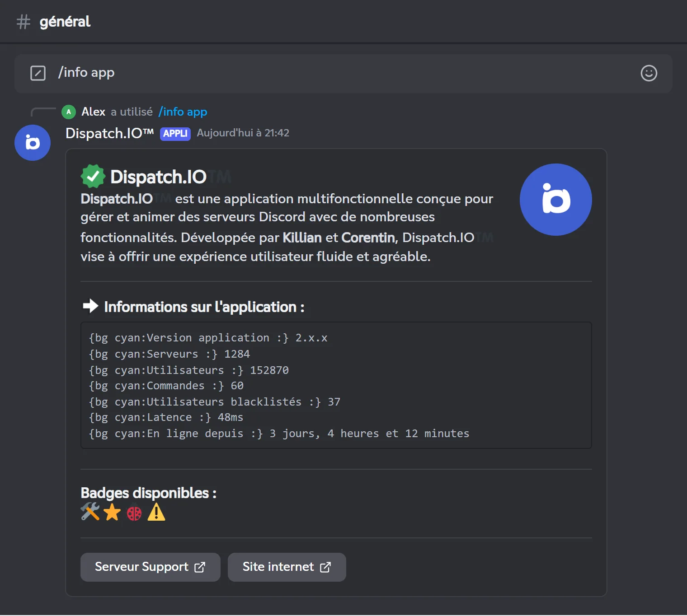This screenshot has width=687, height=616.
Task: Click the Aujourd'hui à 21:42 timestamp
Action: pos(243,133)
